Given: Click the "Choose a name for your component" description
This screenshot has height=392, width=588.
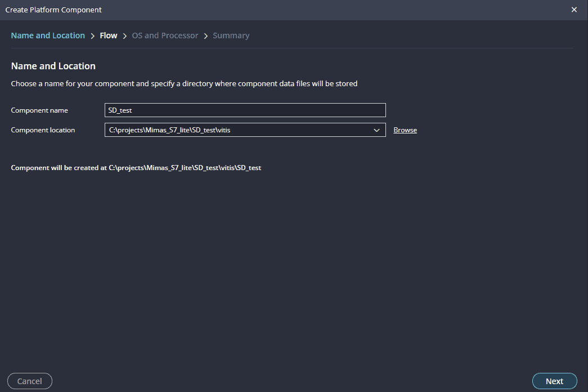Looking at the screenshot, I should click(x=184, y=84).
